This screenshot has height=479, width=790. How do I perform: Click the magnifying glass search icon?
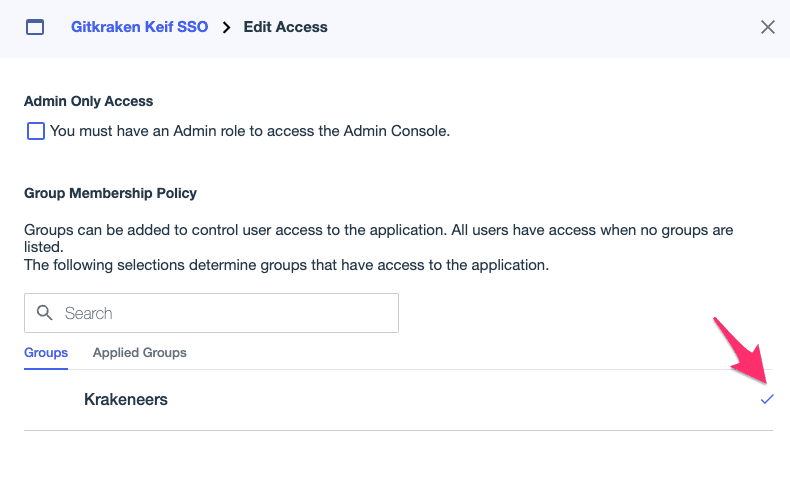pyautogui.click(x=44, y=313)
